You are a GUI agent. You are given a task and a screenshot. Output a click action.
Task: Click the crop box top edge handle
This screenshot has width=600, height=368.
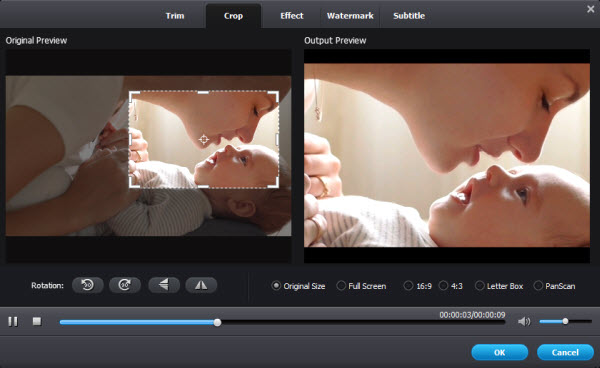(203, 92)
